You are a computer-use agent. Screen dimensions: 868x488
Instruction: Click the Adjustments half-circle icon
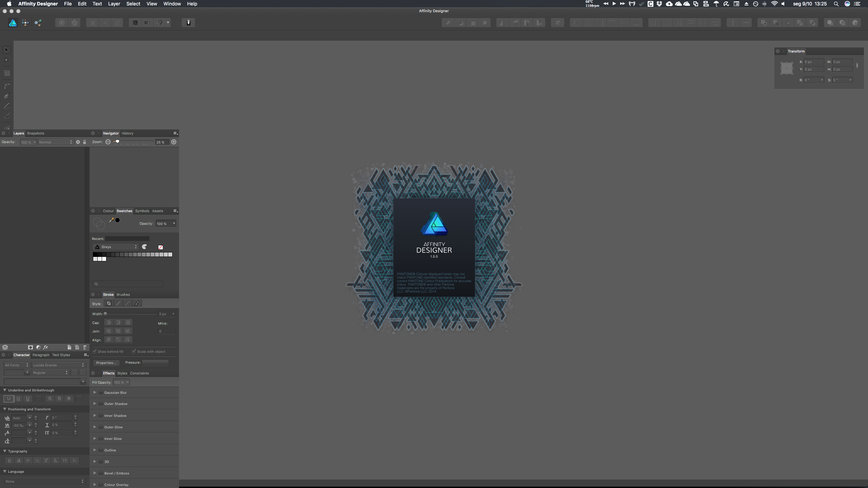point(38,347)
